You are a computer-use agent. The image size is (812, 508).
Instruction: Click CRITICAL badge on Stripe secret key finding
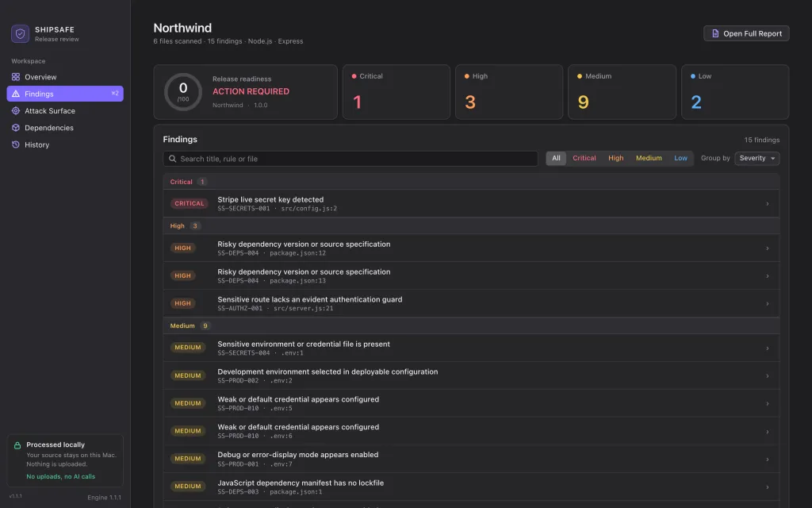(189, 204)
